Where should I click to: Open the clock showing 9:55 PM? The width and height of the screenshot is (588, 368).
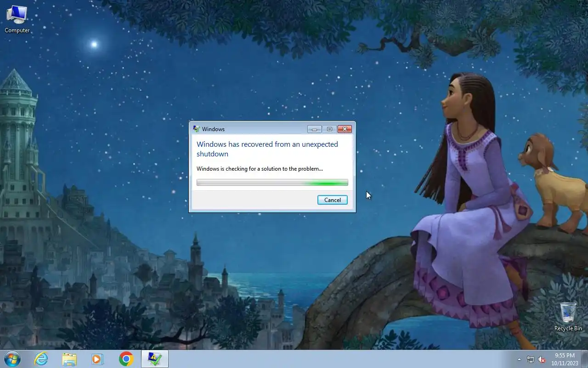565,359
